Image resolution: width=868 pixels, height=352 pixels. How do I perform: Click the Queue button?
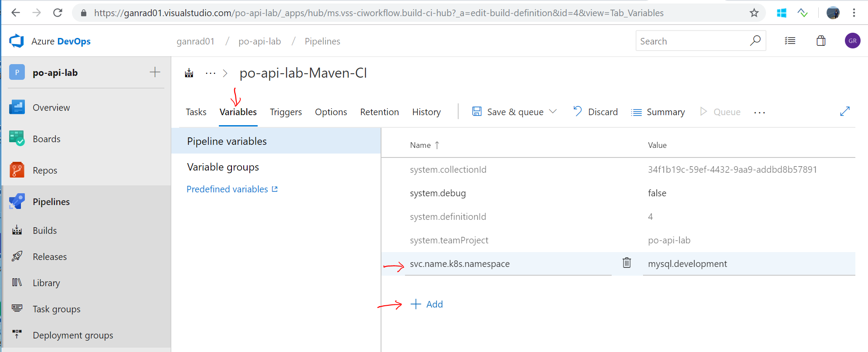[x=720, y=112]
